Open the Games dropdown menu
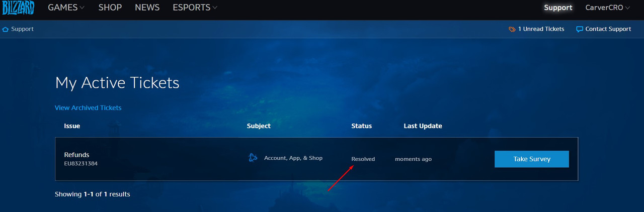This screenshot has height=212, width=644. (66, 8)
